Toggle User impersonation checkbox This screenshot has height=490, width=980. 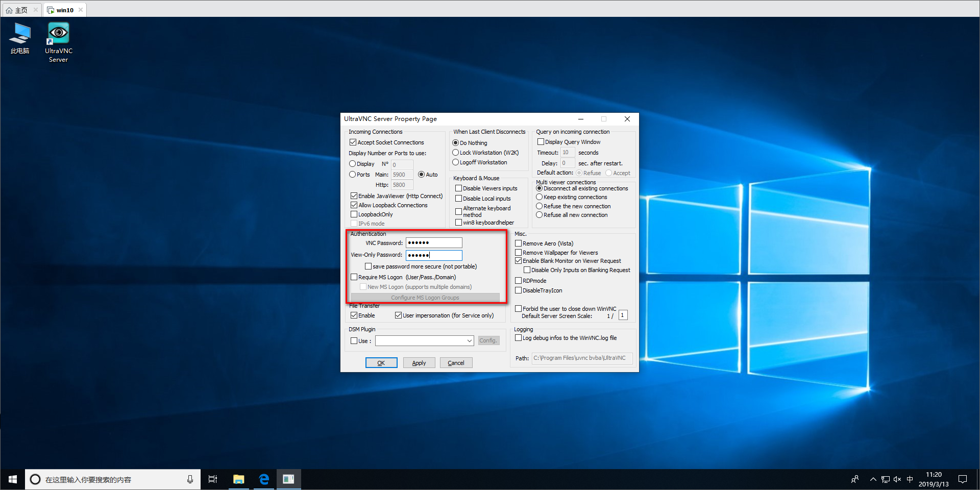(398, 315)
